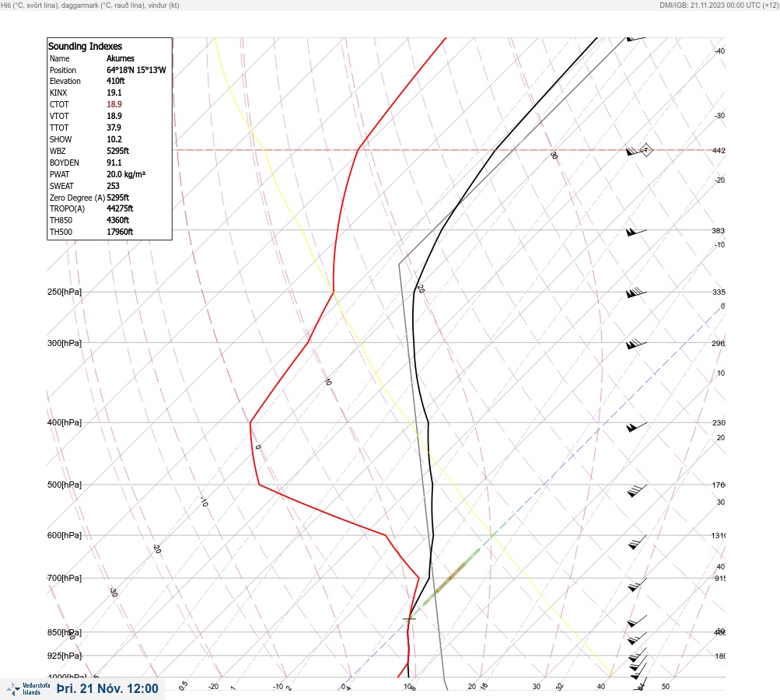Click the wind barb at the 600 hPa level
Viewport: 780px width, 700px height.
tap(637, 542)
